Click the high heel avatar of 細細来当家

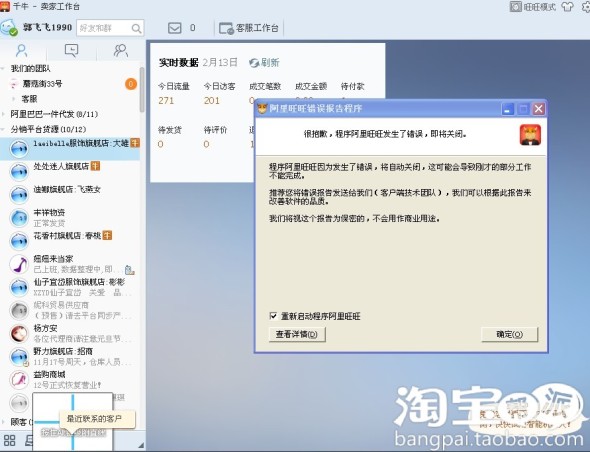point(19,264)
